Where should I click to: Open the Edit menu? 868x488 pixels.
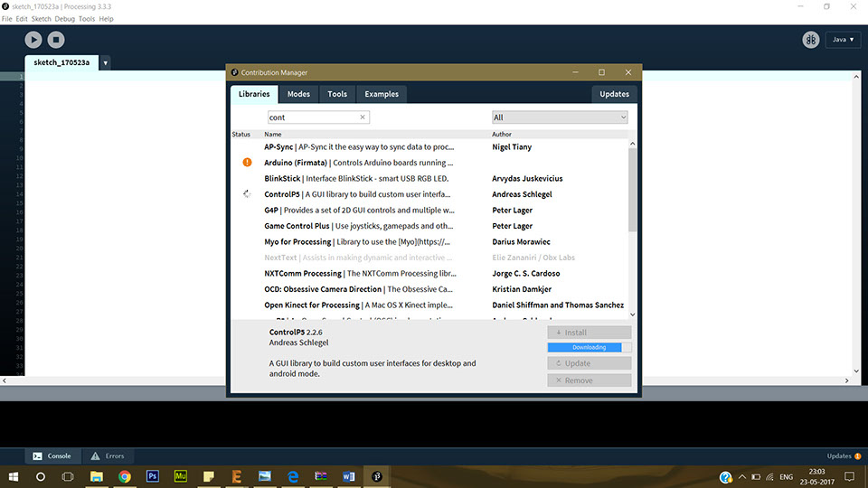22,19
